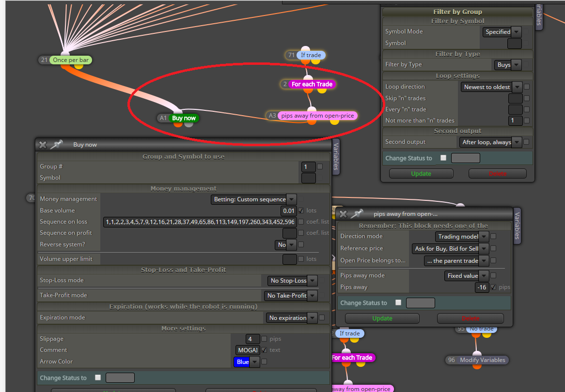
Task: Click orange output dot under Modify Variables block
Action: pyautogui.click(x=477, y=366)
